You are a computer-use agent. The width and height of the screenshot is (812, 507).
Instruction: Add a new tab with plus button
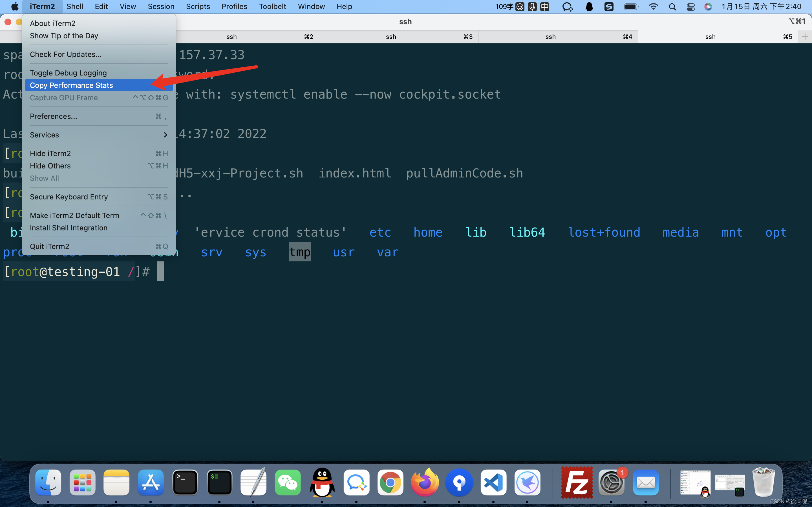pyautogui.click(x=805, y=37)
